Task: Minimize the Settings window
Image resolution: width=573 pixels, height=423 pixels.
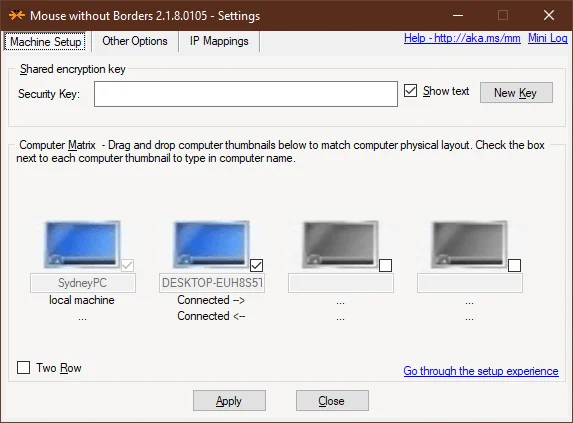Action: 458,15
